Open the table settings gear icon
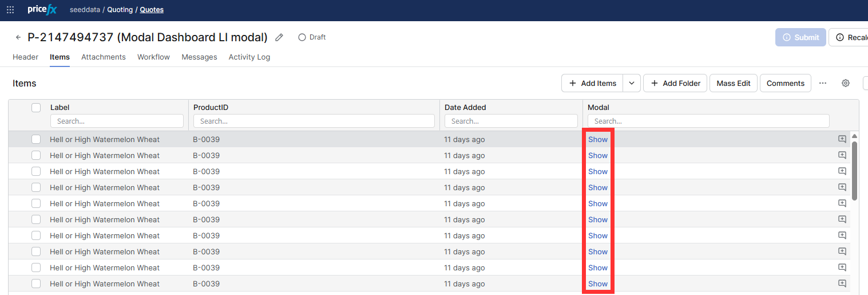868x295 pixels. click(x=846, y=83)
